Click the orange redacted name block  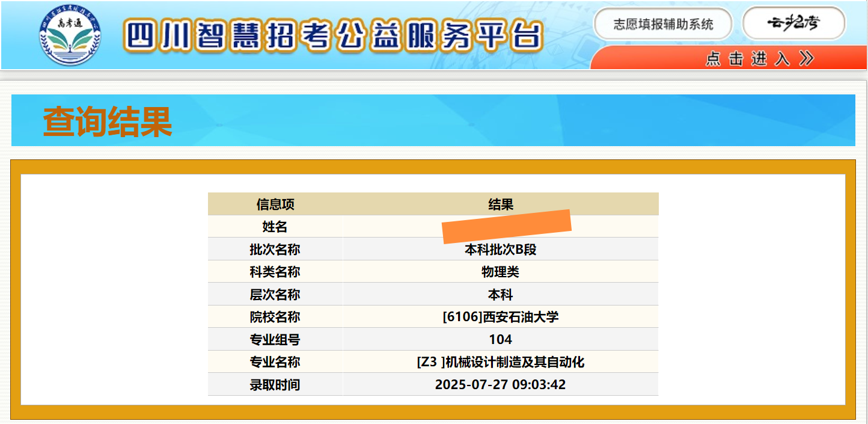pos(506,226)
